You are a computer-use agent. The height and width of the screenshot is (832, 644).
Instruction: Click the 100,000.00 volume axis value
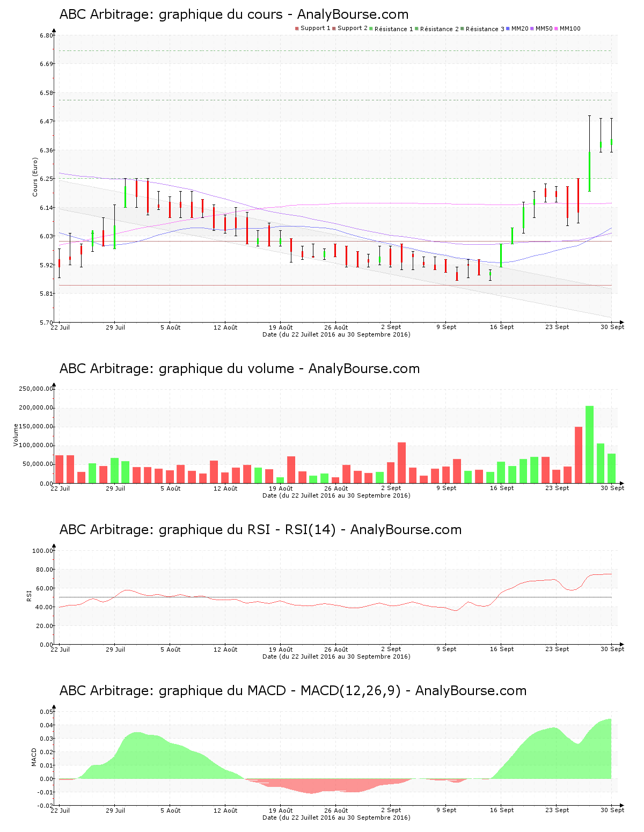(36, 446)
